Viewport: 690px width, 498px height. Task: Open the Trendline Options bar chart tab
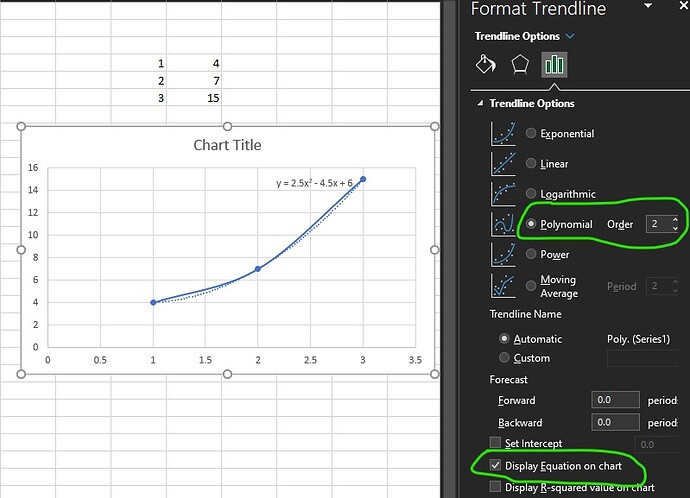[x=554, y=65]
